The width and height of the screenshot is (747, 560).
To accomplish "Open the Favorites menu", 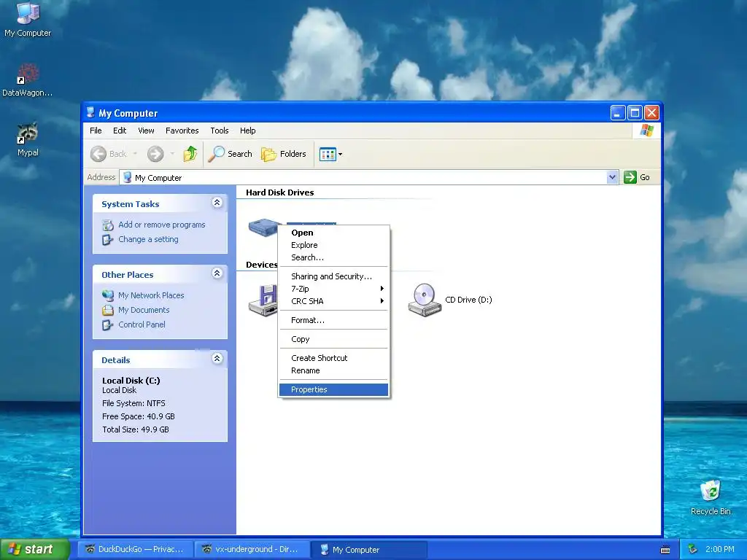I will click(x=182, y=131).
